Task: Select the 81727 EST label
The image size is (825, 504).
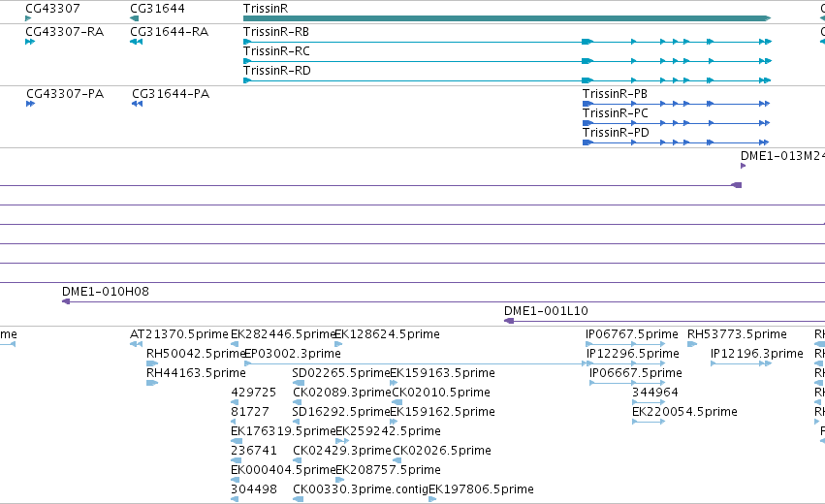Action: tap(250, 413)
